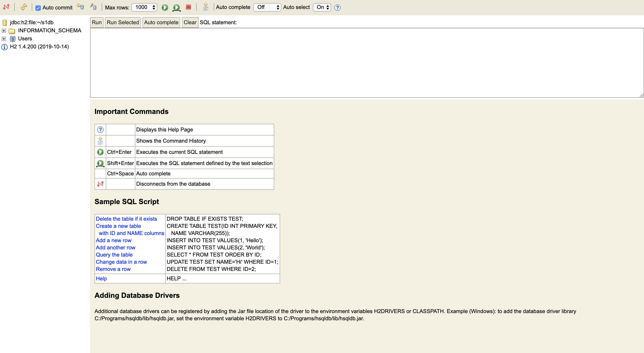Viewport: 644px width, 353px height.
Task: Open the Auto select On dropdown
Action: tap(322, 7)
